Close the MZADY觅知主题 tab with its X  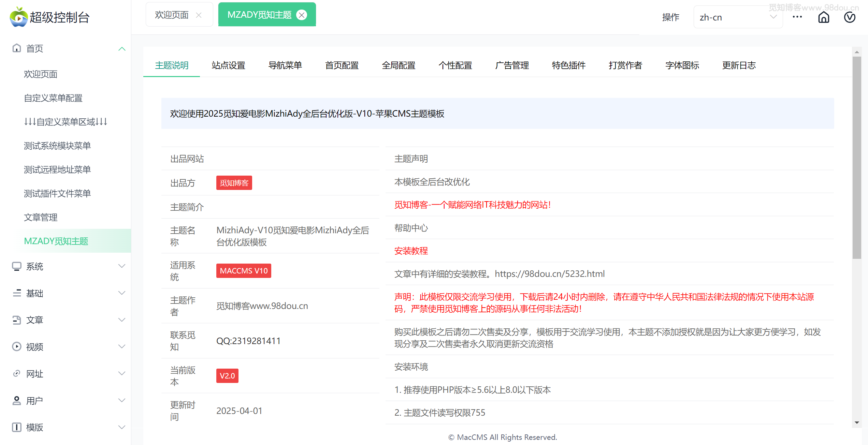point(302,15)
